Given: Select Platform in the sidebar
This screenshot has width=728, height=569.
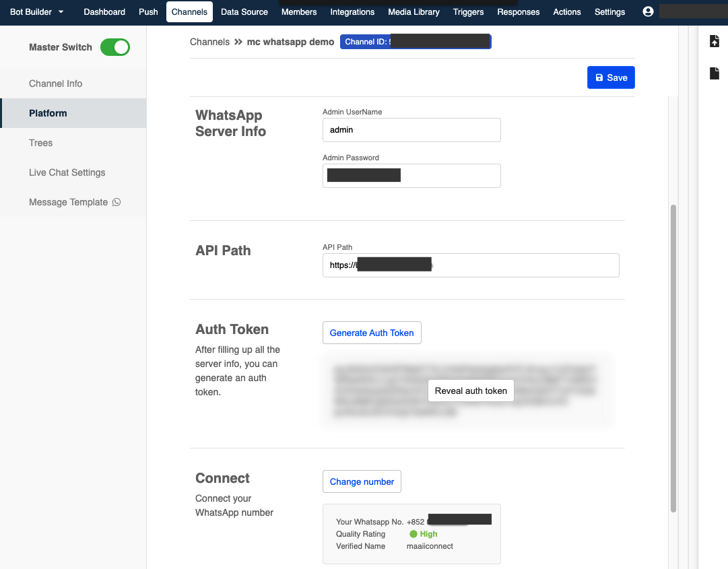Looking at the screenshot, I should click(73, 113).
